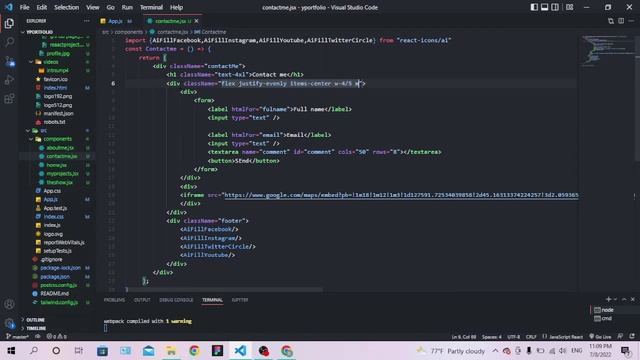Click the master branch status item
This screenshot has width=640, height=360.
coord(17,337)
